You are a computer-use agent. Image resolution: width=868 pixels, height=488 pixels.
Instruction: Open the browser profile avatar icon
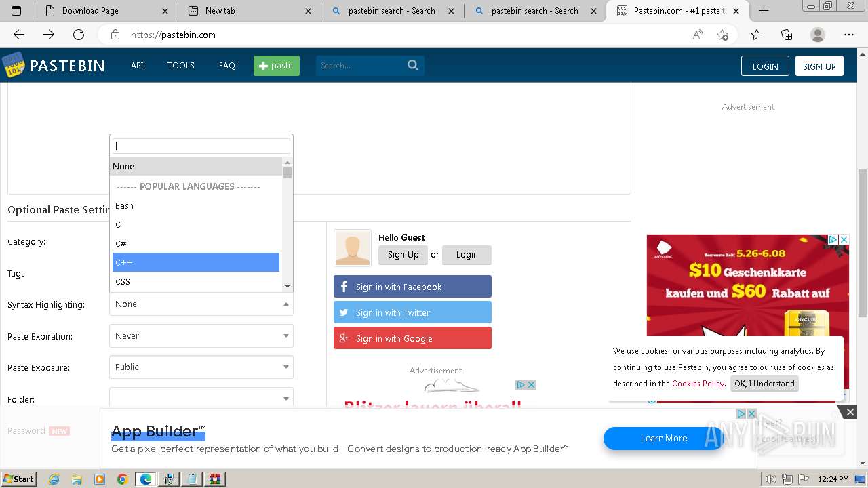818,35
